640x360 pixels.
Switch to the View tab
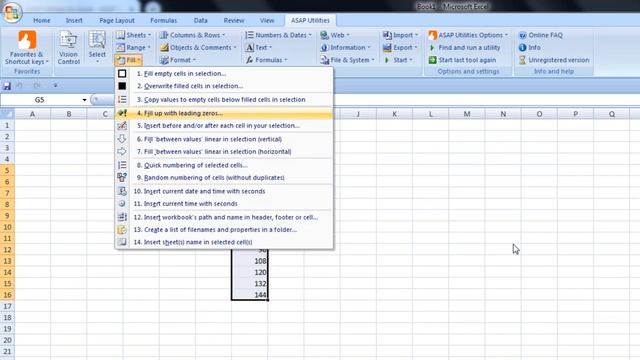point(267,20)
